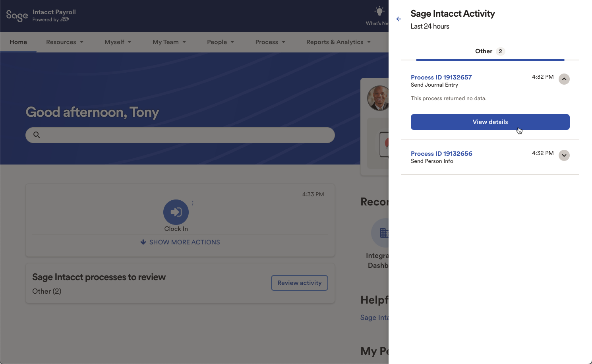The width and height of the screenshot is (592, 364).
Task: Open the Resources dropdown menu
Action: coord(65,42)
